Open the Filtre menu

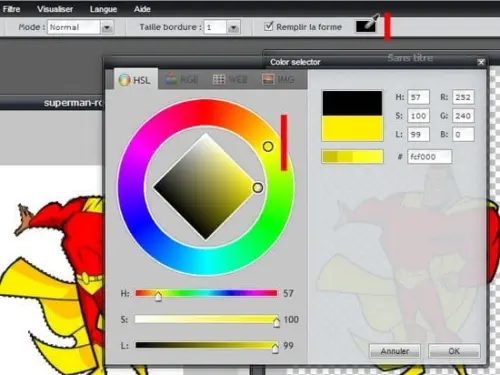[11, 9]
